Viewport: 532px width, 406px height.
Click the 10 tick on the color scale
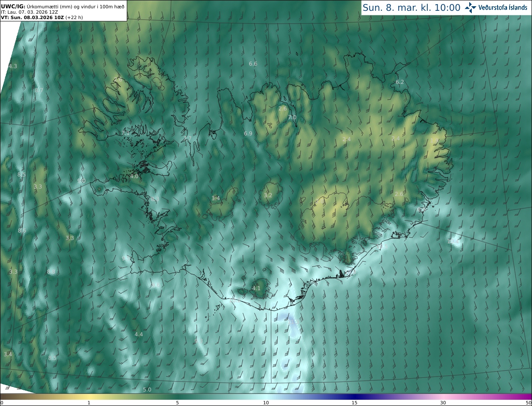pyautogui.click(x=266, y=403)
